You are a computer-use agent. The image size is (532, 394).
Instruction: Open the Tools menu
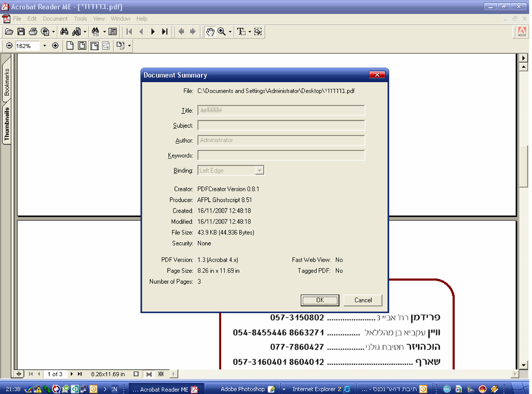tap(80, 19)
